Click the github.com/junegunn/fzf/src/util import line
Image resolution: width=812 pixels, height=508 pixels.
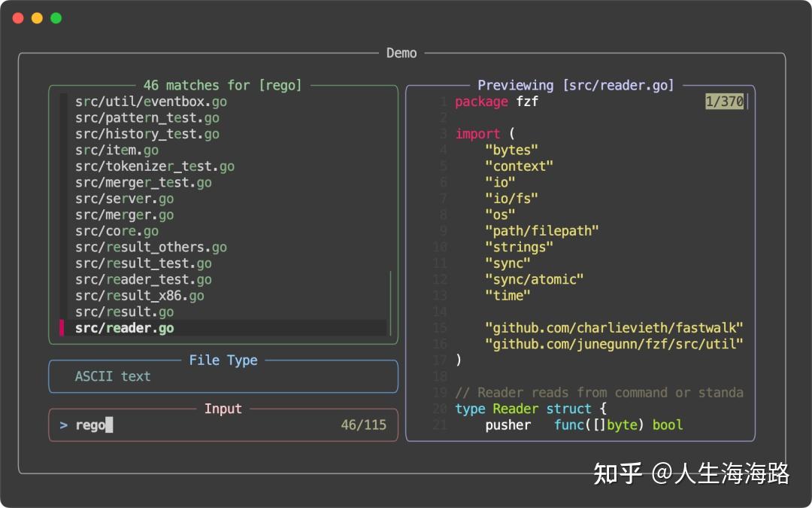pyautogui.click(x=614, y=344)
